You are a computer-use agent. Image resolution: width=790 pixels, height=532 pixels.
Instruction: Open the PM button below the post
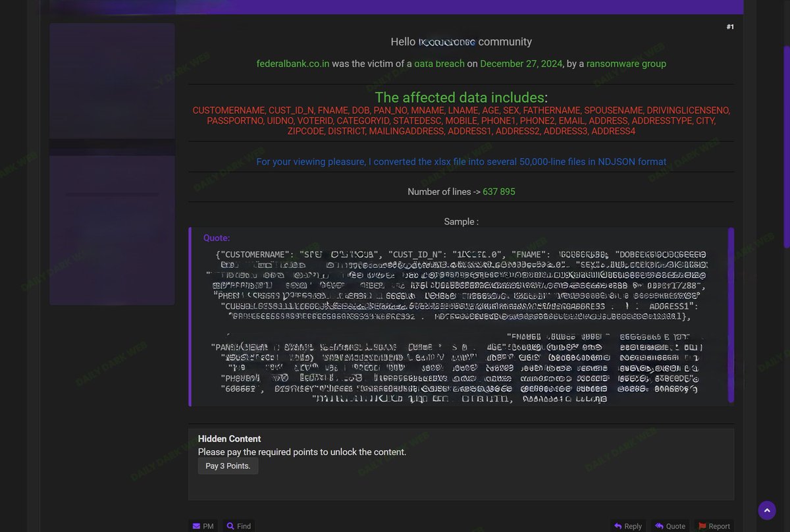point(203,525)
